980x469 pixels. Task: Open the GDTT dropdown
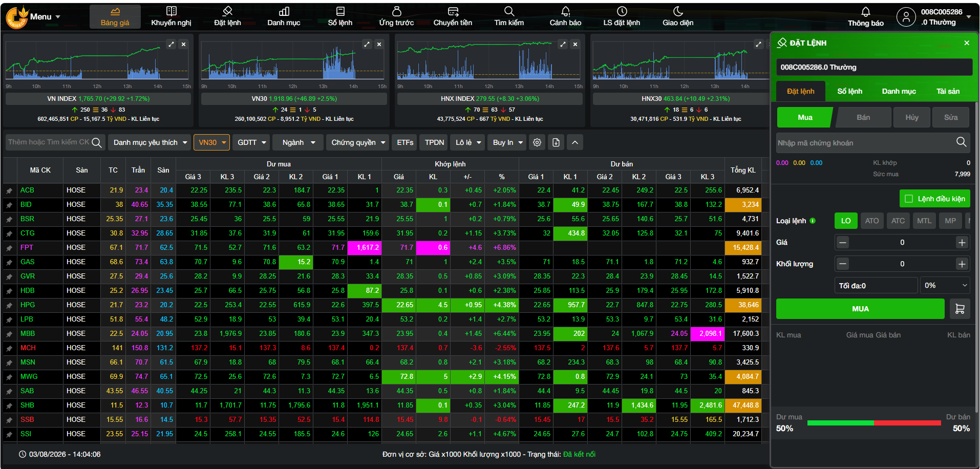(x=251, y=142)
